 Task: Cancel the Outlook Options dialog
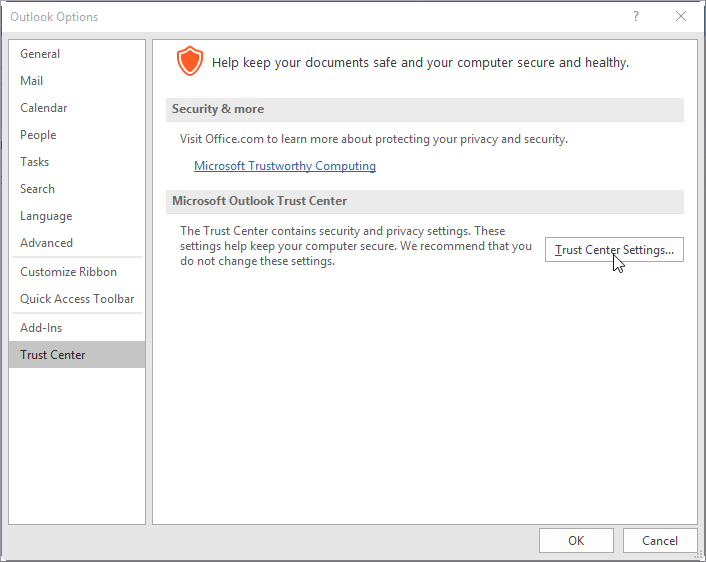pyautogui.click(x=660, y=540)
